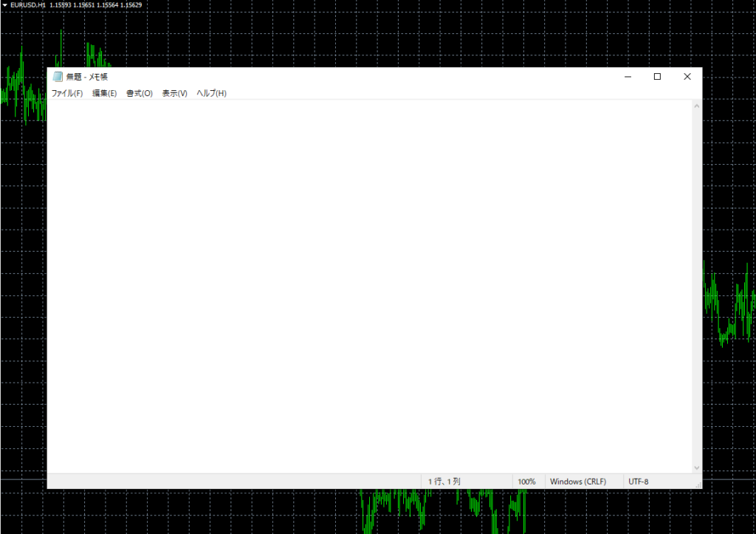The width and height of the screenshot is (756, 534).
Task: Click the Notepad icon in the title bar
Action: click(x=58, y=77)
